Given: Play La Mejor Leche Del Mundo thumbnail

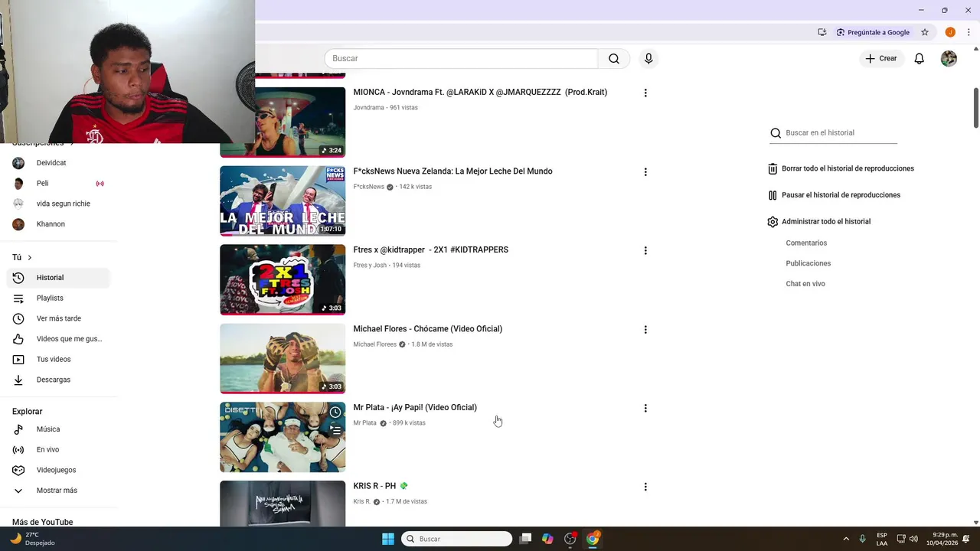Looking at the screenshot, I should point(283,201).
